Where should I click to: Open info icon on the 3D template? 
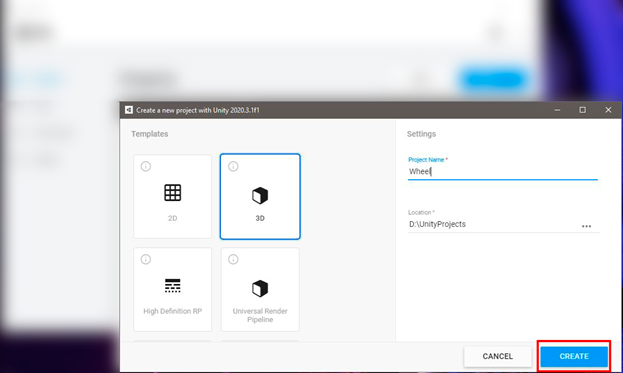233,166
